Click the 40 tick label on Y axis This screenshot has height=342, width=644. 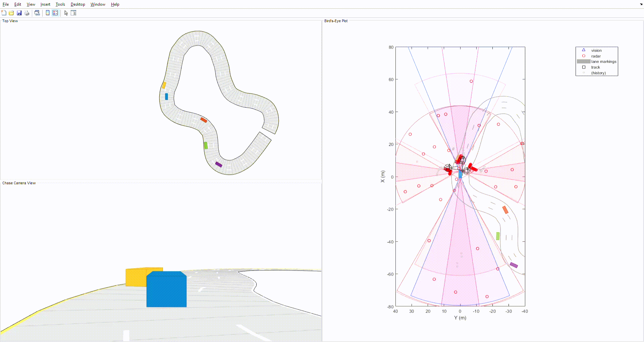click(x=395, y=311)
